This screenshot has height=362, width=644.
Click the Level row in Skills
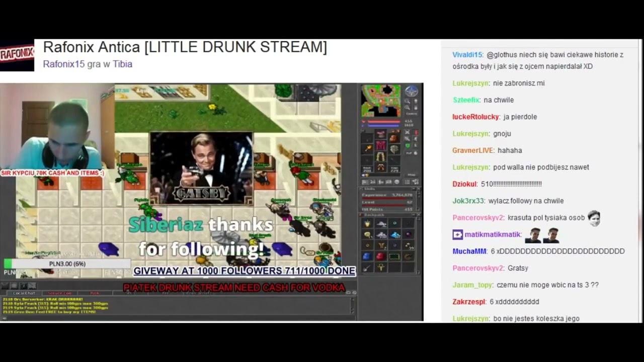pos(387,202)
